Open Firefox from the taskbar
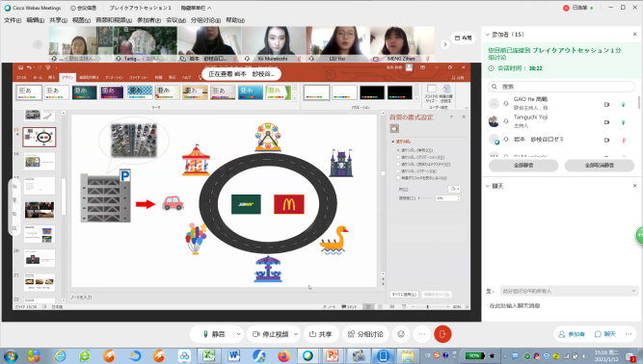Image resolution: width=643 pixels, height=364 pixels. [283, 355]
